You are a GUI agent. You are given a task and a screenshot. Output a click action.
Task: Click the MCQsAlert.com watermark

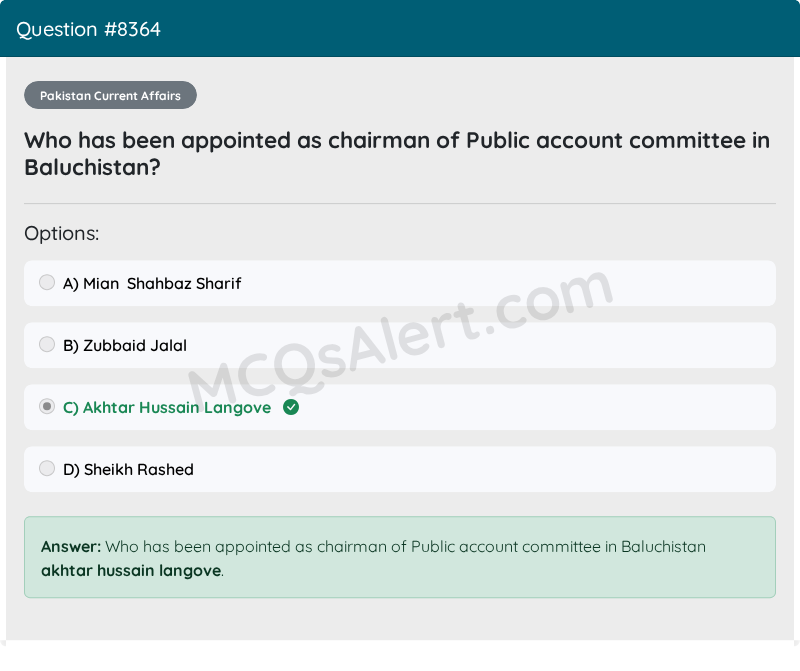tap(401, 340)
